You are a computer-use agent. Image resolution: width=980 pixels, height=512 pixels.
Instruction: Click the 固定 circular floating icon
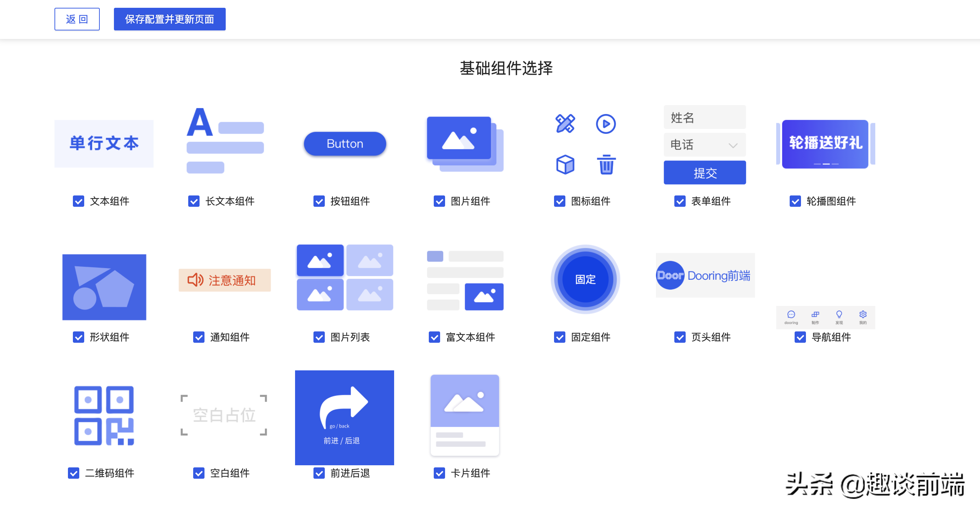click(x=585, y=279)
